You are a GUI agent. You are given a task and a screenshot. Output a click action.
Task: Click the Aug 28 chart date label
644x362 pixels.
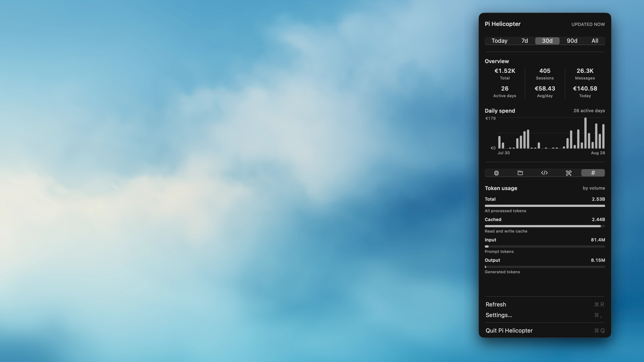(598, 153)
